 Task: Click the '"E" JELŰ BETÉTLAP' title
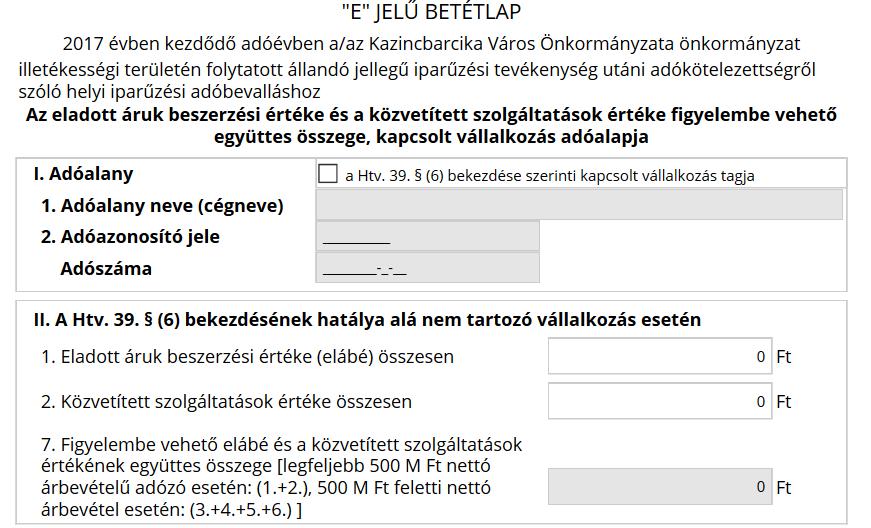(432, 12)
